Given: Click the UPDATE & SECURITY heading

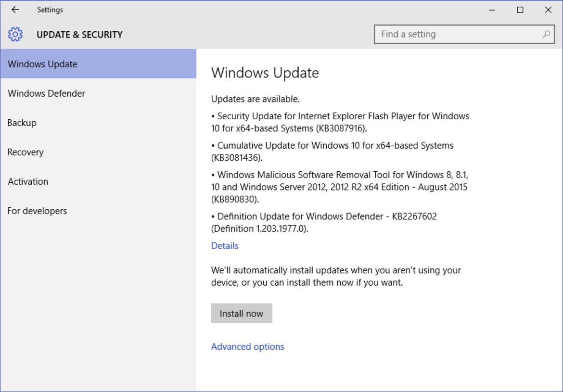Looking at the screenshot, I should tap(79, 34).
